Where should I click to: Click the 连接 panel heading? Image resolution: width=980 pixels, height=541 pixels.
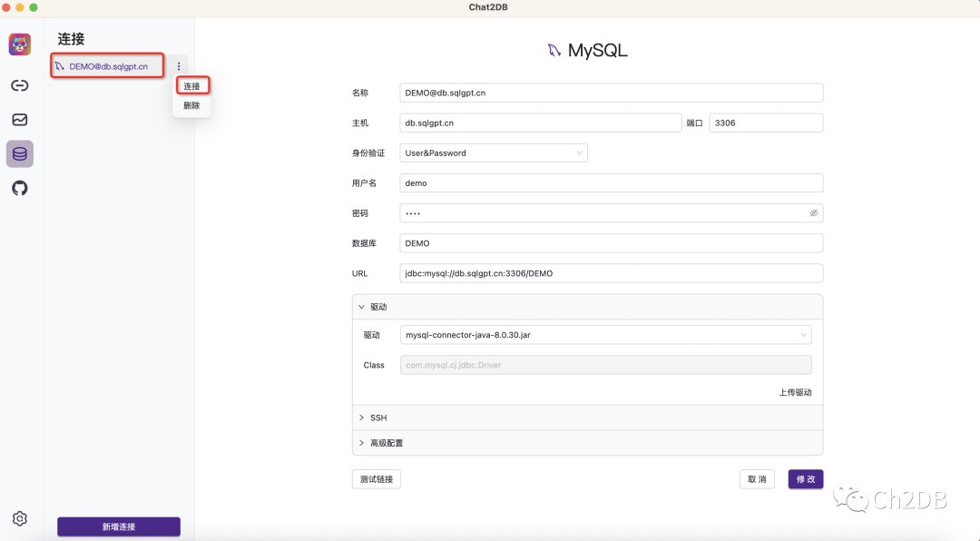(x=72, y=39)
